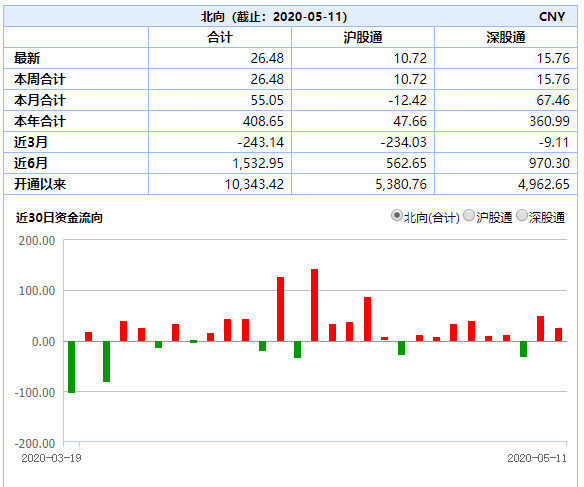Select the 深股通 radio button
Image resolution: width=584 pixels, height=487 pixels.
pyautogui.click(x=522, y=216)
